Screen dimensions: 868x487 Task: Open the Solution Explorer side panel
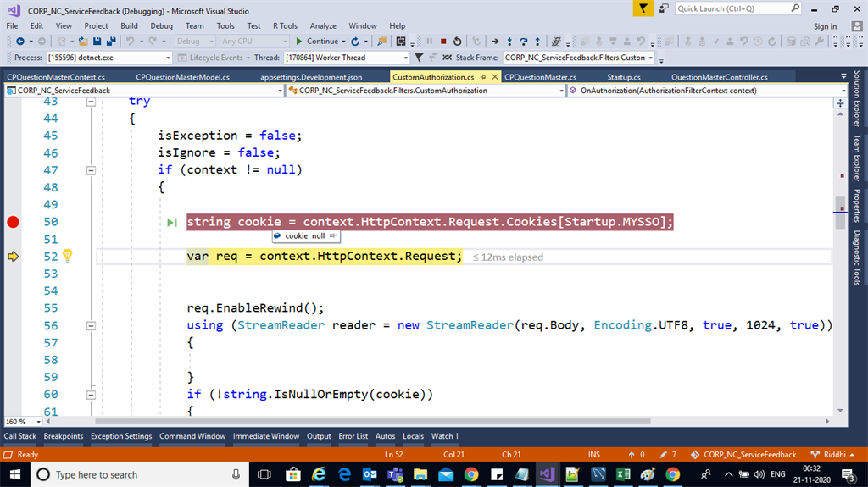[857, 98]
